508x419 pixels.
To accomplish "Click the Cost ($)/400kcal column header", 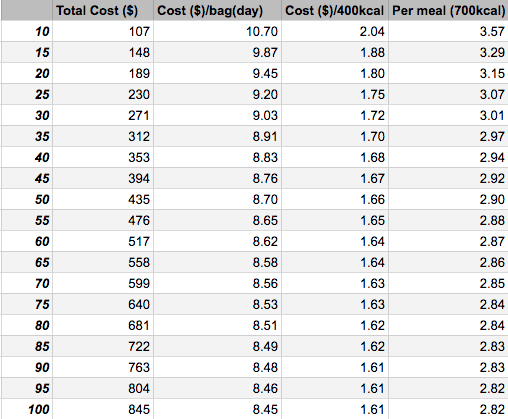I will click(335, 10).
